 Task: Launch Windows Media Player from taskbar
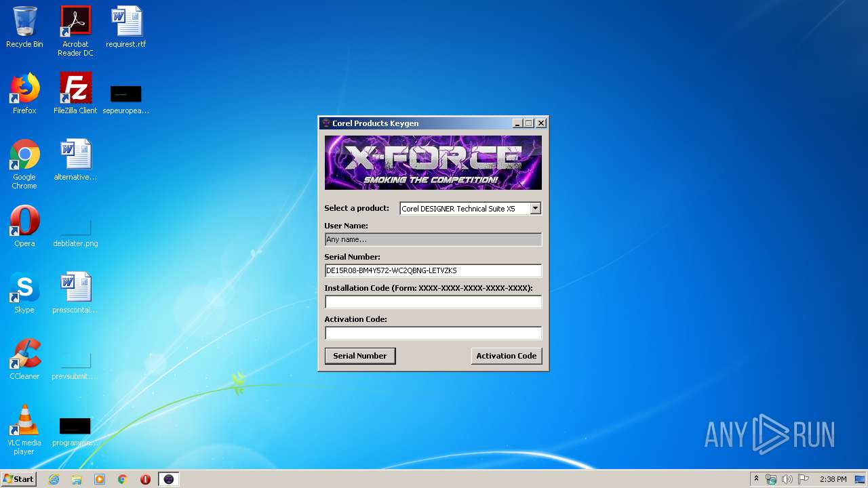click(x=100, y=479)
